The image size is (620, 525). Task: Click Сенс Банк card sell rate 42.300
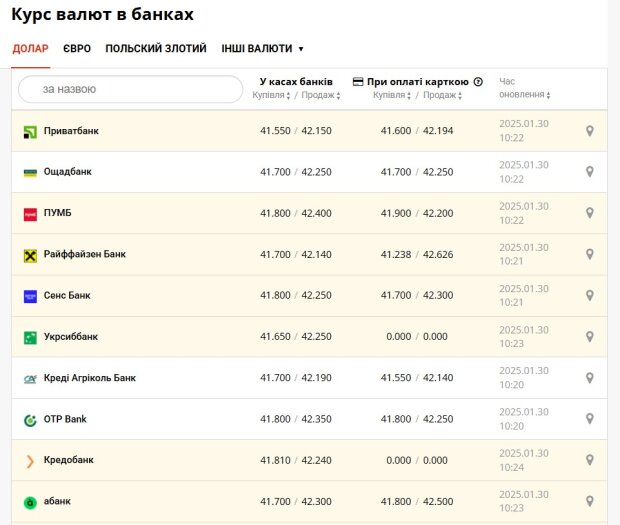pyautogui.click(x=438, y=295)
